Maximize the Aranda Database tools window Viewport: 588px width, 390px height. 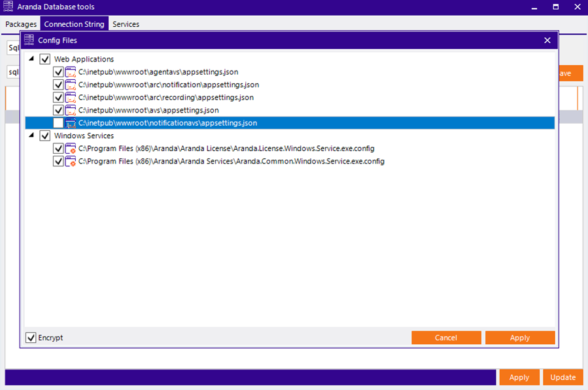point(556,7)
